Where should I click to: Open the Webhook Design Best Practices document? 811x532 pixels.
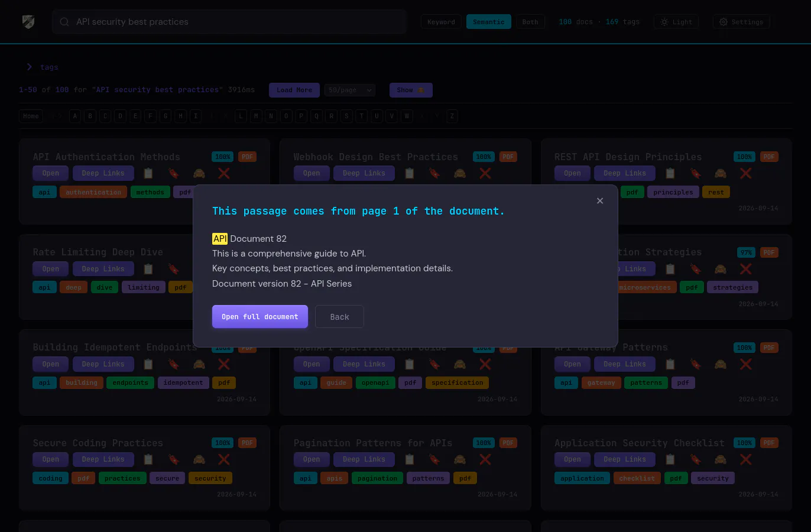point(312,173)
